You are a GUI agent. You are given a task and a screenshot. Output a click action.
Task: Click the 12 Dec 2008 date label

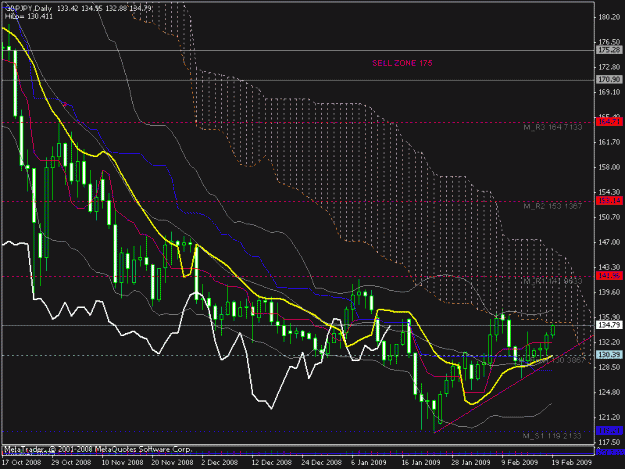(x=271, y=463)
